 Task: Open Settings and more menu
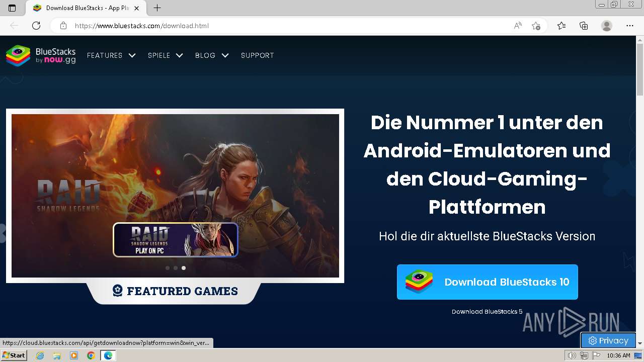coord(630,26)
